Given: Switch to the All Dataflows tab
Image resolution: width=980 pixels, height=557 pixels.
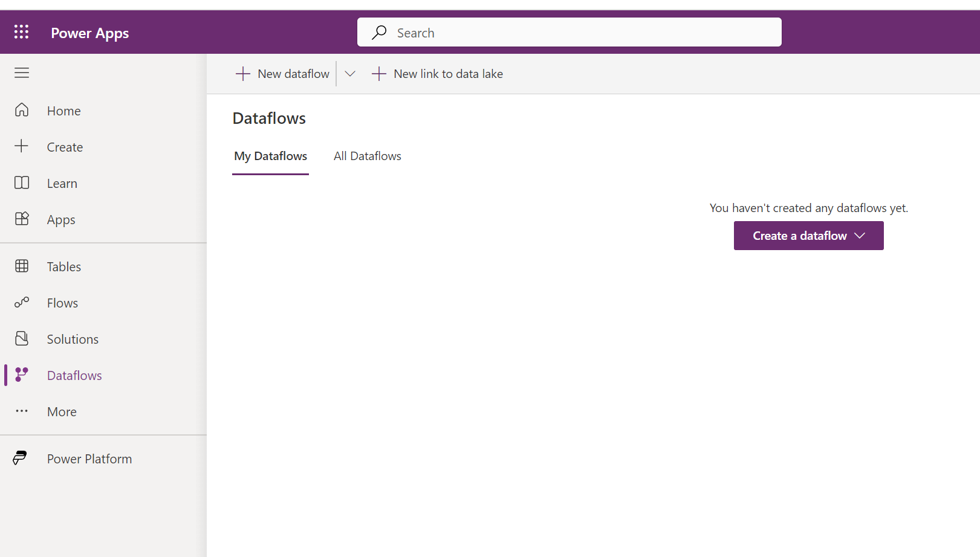Looking at the screenshot, I should [x=367, y=155].
